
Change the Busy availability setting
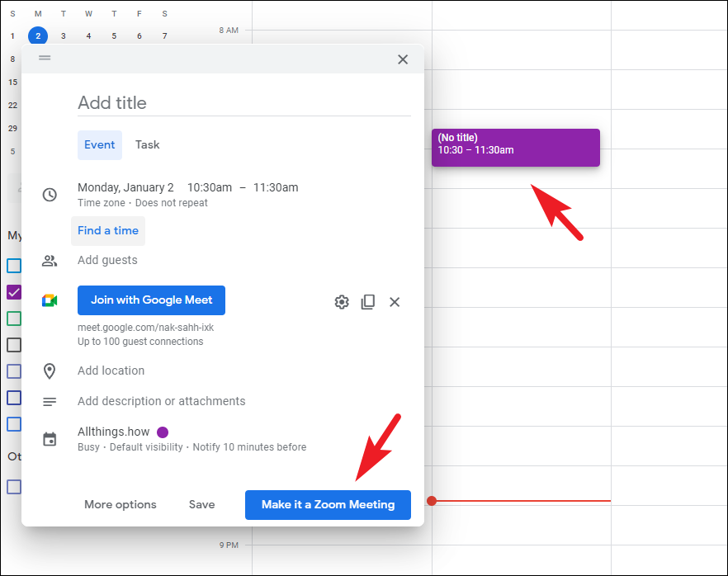coord(88,447)
